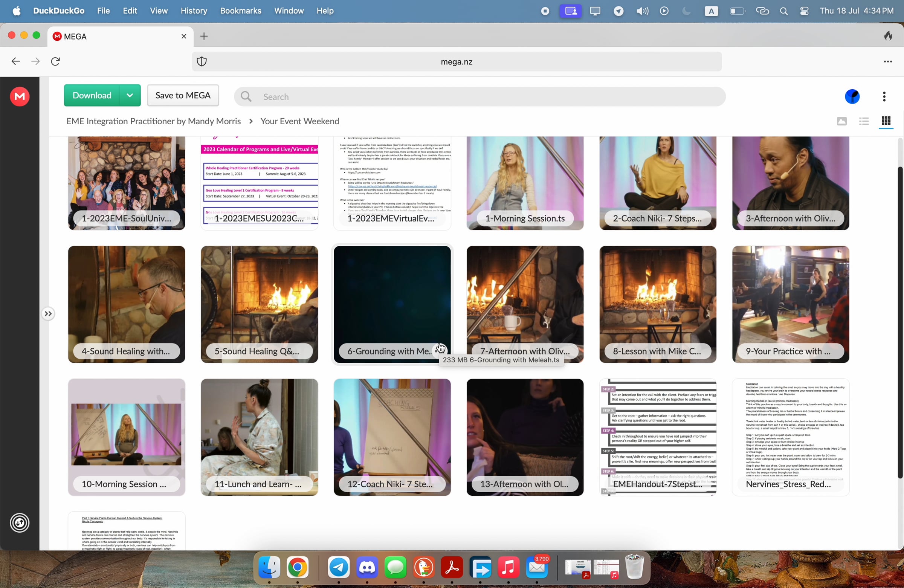Open the 12-Coach Niki- 7 Ste... video
The image size is (904, 588).
click(x=392, y=438)
